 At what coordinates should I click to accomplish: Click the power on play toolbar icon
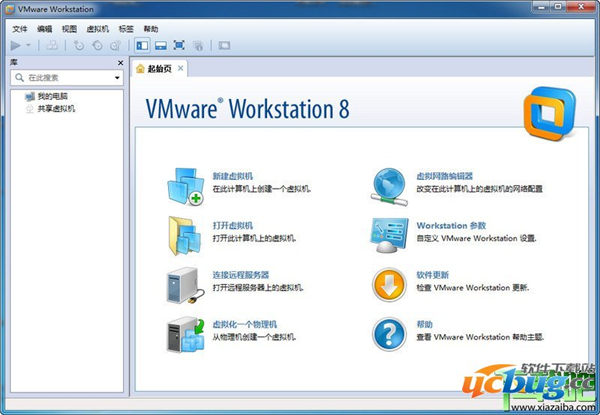pos(16,46)
